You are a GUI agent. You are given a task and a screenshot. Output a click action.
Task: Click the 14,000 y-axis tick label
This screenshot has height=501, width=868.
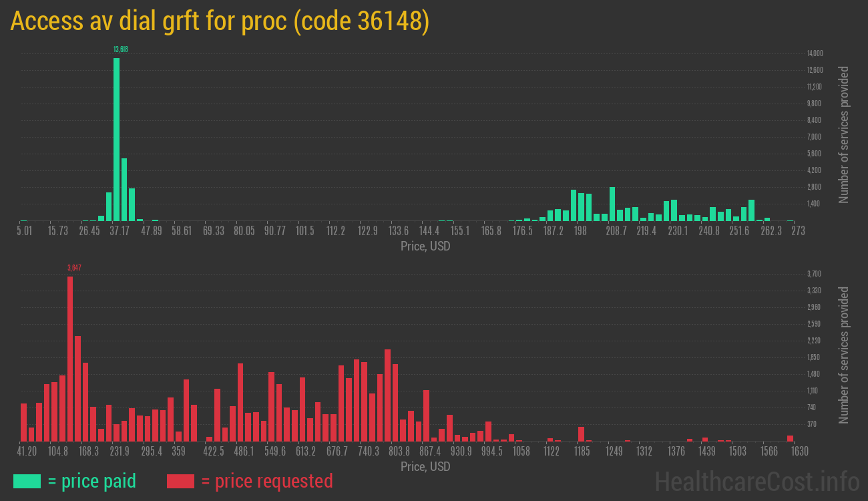coord(815,53)
